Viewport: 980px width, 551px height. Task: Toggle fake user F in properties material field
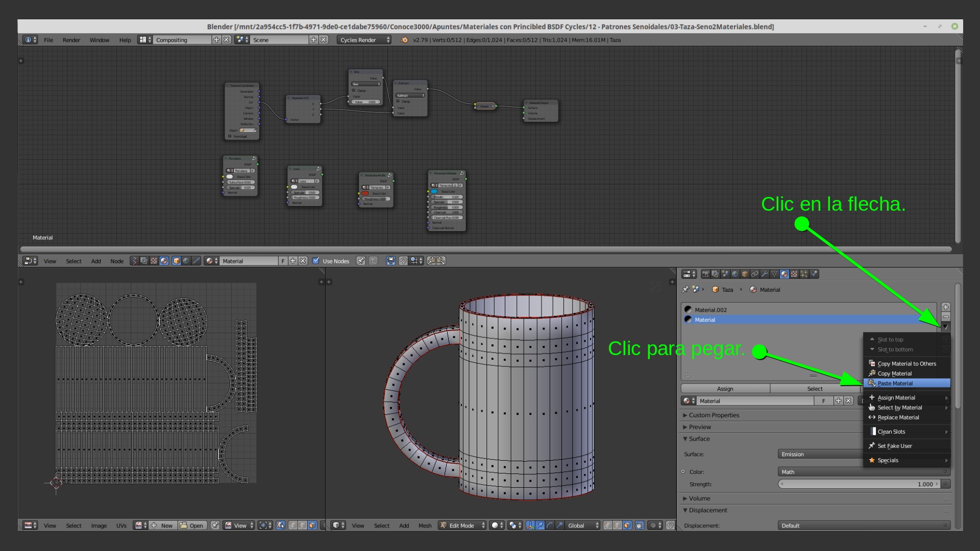coord(823,401)
